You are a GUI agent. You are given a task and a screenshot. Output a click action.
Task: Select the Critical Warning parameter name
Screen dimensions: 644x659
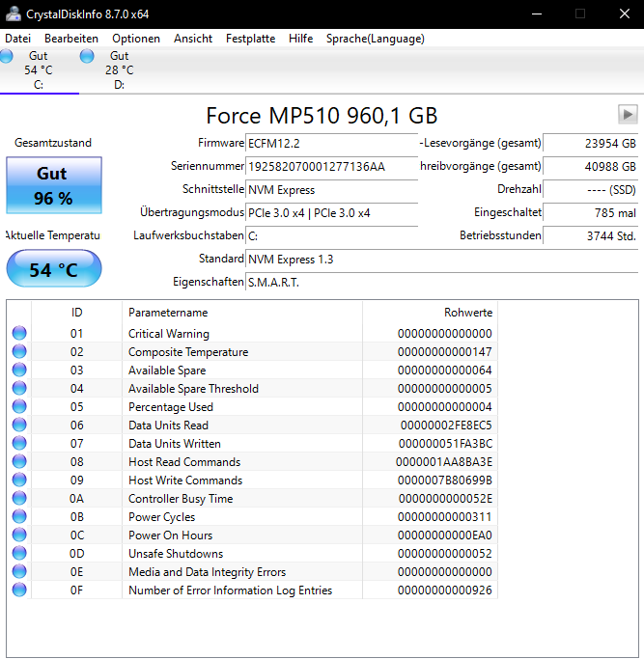(x=169, y=334)
